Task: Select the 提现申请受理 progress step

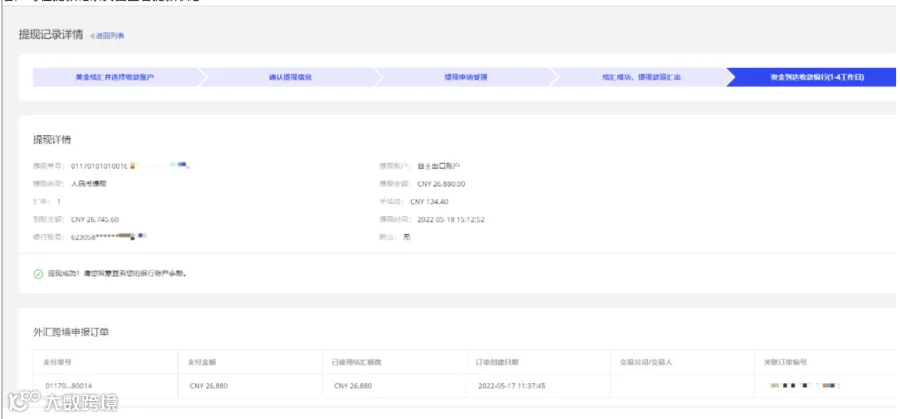Action: tap(465, 77)
